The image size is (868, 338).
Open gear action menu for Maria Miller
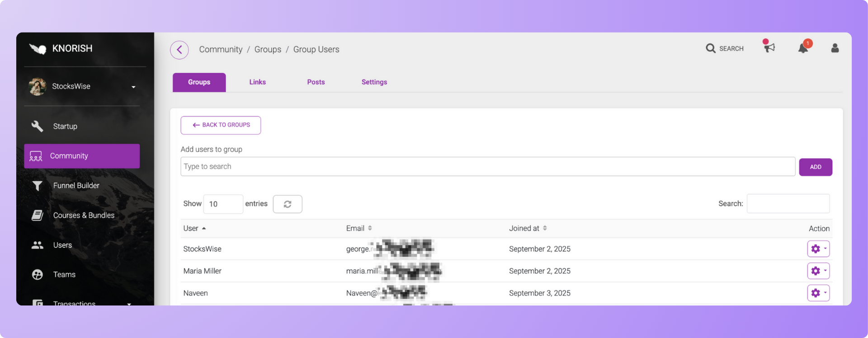(x=818, y=271)
